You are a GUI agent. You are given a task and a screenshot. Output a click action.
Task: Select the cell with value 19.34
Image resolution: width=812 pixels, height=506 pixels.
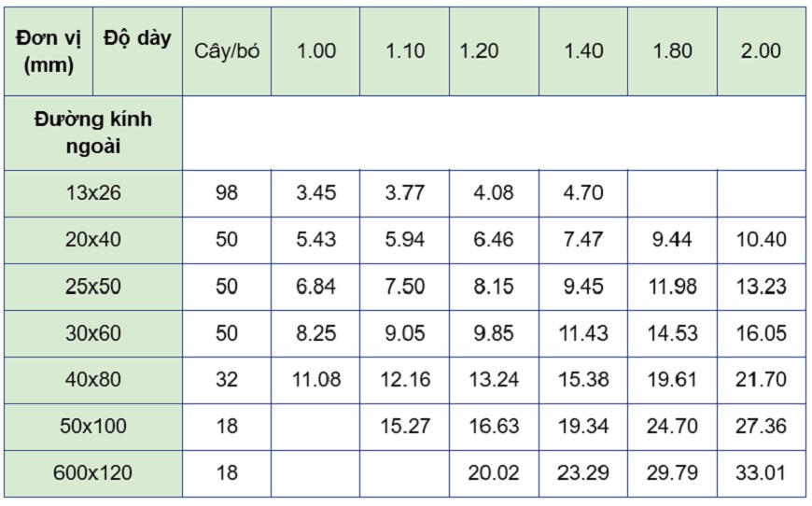click(583, 427)
